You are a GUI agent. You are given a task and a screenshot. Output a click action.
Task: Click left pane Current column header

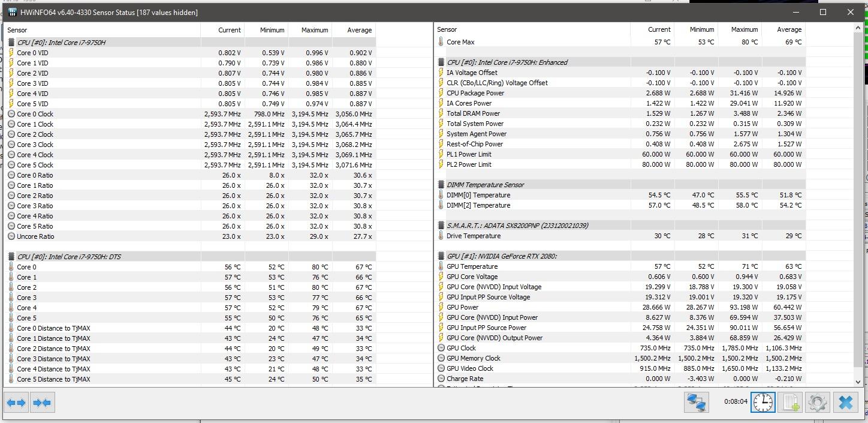click(x=222, y=30)
